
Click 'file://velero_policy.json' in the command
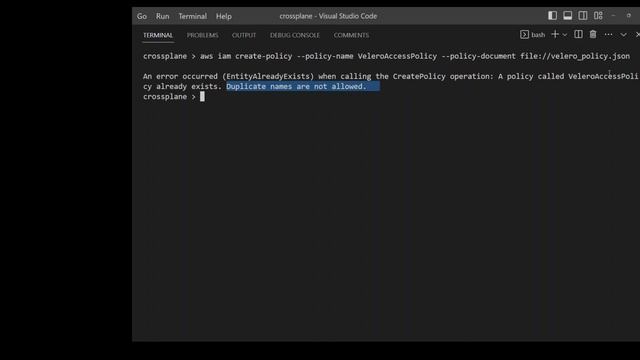(575, 56)
